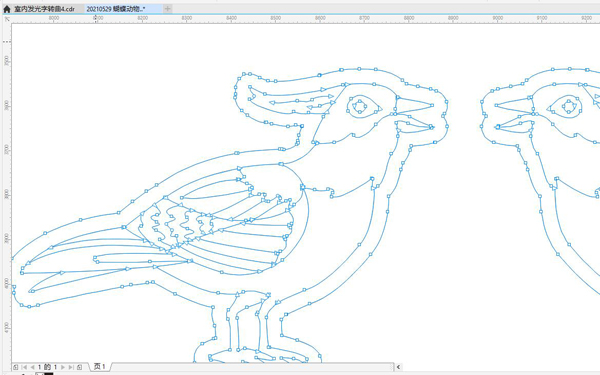
Task: Click the ruler origin corner icon
Action: 7,19
